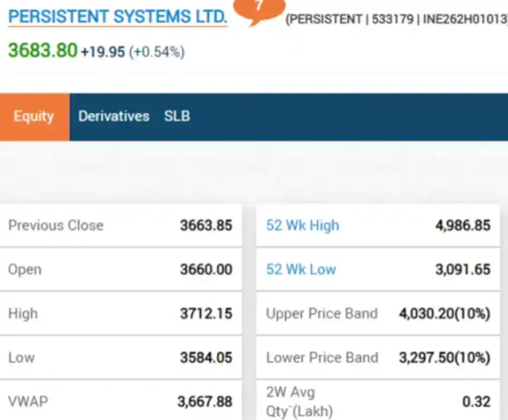The height and width of the screenshot is (420, 508).
Task: Open the 52 Wk High link
Action: click(303, 225)
